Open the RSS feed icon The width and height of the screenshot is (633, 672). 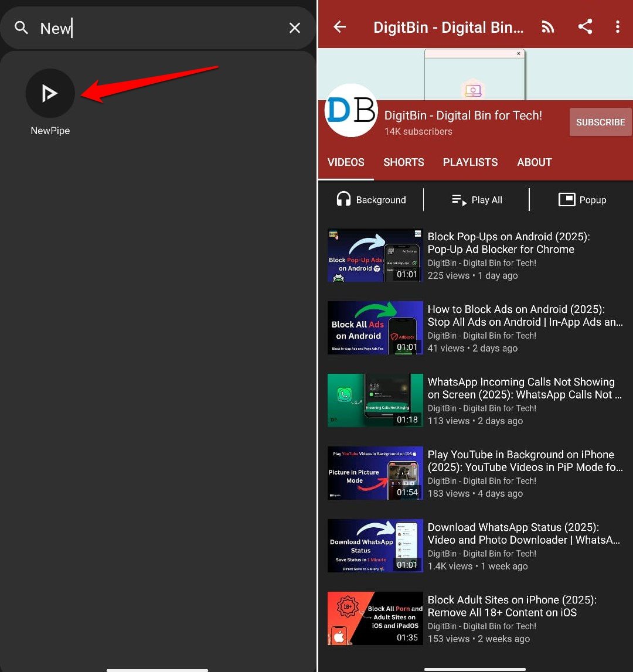(547, 27)
